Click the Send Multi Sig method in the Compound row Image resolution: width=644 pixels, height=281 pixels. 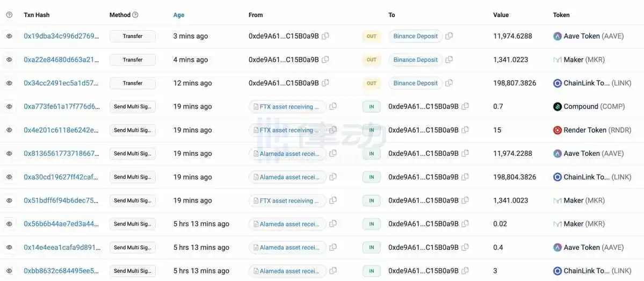[x=133, y=106]
